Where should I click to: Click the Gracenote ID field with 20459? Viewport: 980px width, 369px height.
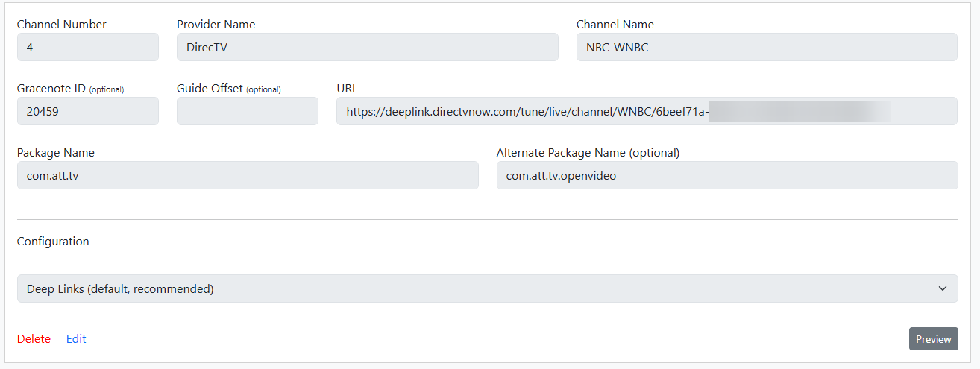click(87, 111)
